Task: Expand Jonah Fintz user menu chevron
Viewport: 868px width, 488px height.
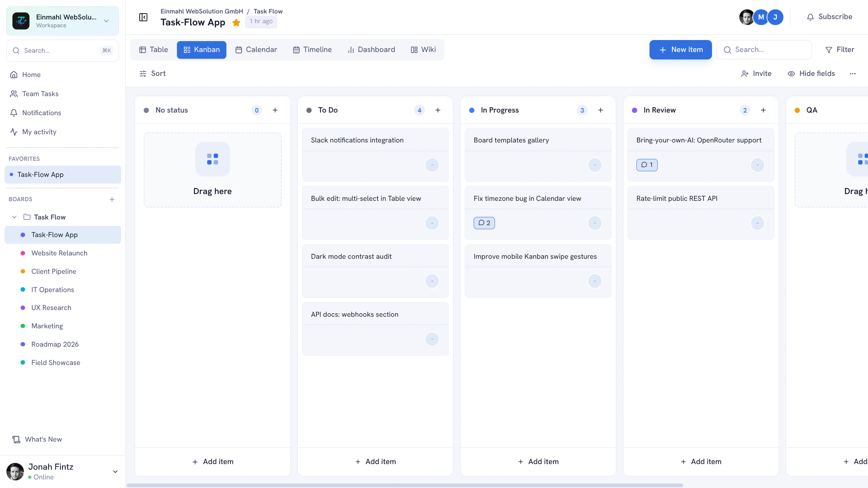Action: [115, 472]
